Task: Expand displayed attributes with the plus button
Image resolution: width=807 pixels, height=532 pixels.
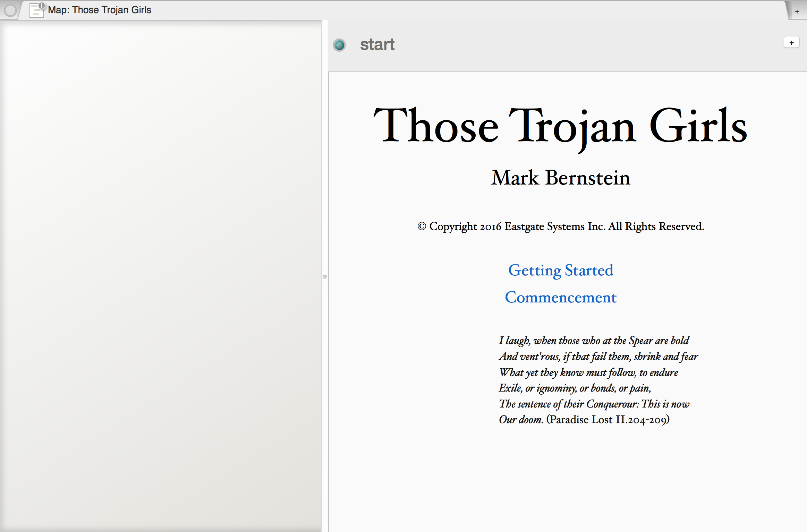Action: click(791, 43)
